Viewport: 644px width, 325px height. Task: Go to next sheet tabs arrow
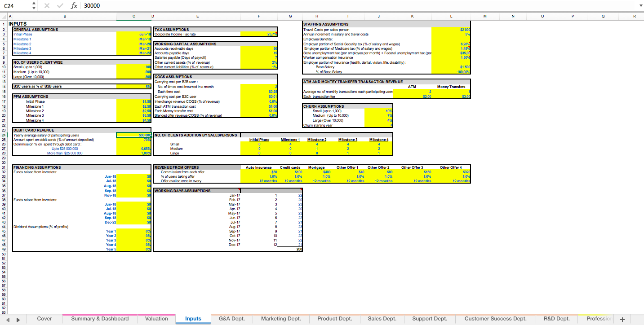(18, 320)
